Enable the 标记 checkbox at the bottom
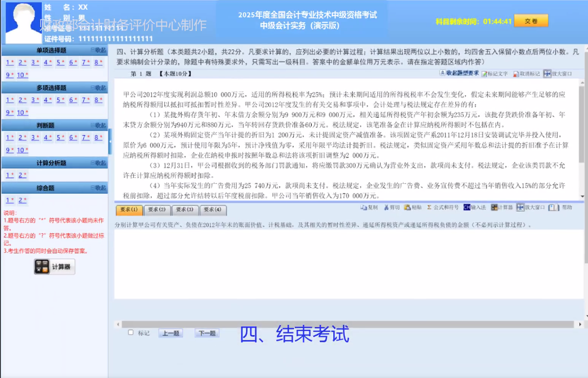Image resolution: width=588 pixels, height=378 pixels. tap(131, 332)
